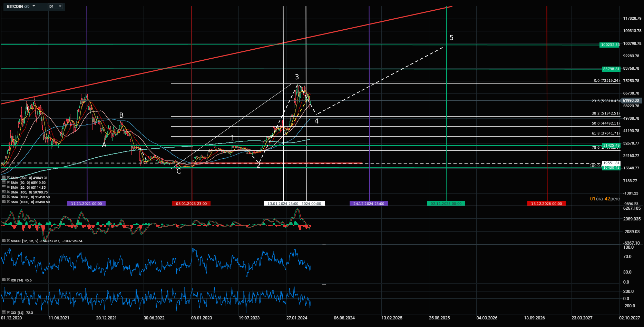Click the 08.01.2023 date on time axis
Viewport: 644px width, 327px height.
coord(202,318)
